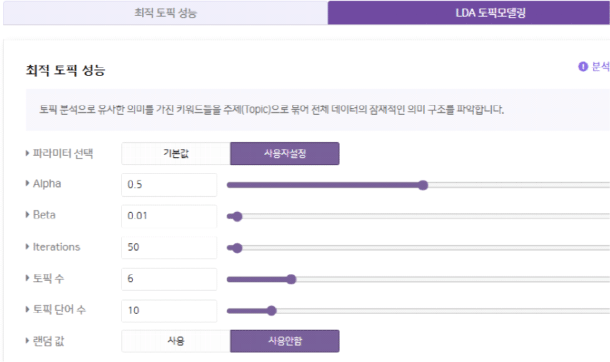The image size is (610, 362).
Task: Click the Iterations input field showing 50
Action: (x=169, y=247)
